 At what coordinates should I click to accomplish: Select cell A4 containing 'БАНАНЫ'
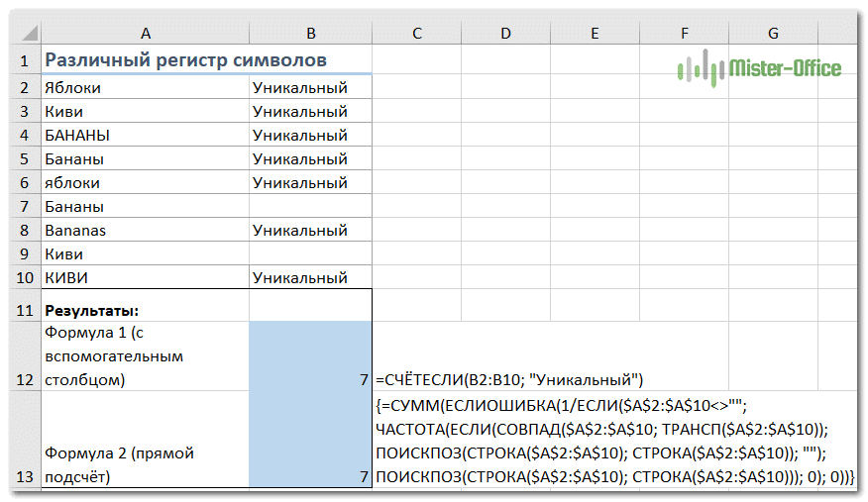(x=145, y=135)
